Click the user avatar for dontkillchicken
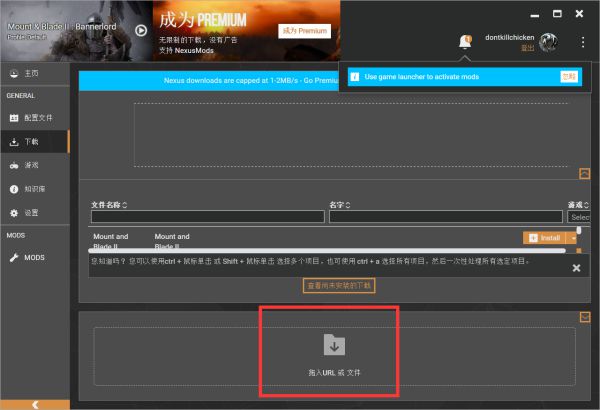 point(547,42)
